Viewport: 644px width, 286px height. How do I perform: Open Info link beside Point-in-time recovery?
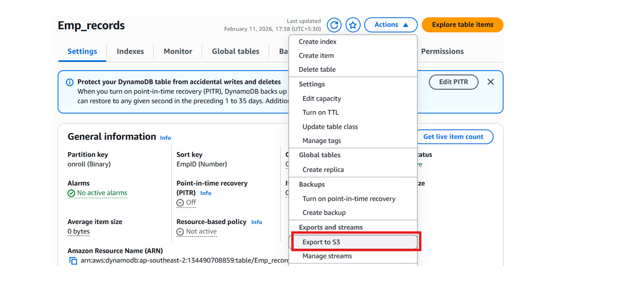[206, 193]
